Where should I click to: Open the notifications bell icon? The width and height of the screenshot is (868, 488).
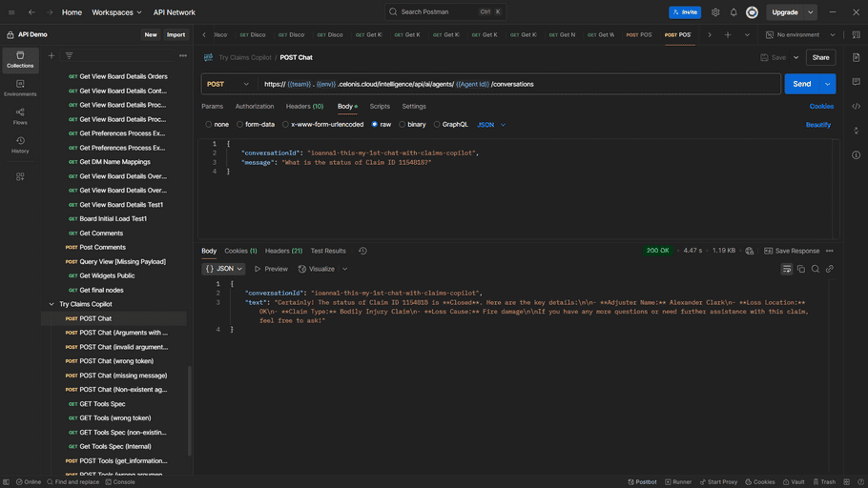tap(734, 12)
